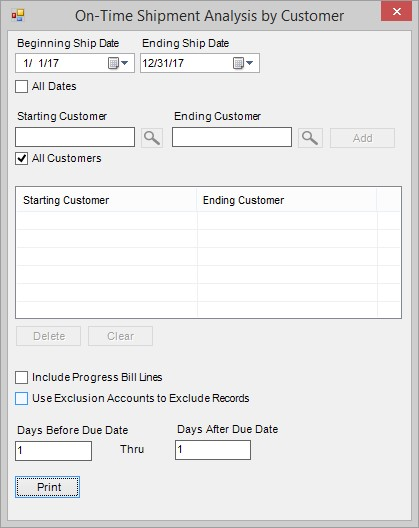419x528 pixels.
Task: Select the Starting Customer column header
Action: click(106, 200)
